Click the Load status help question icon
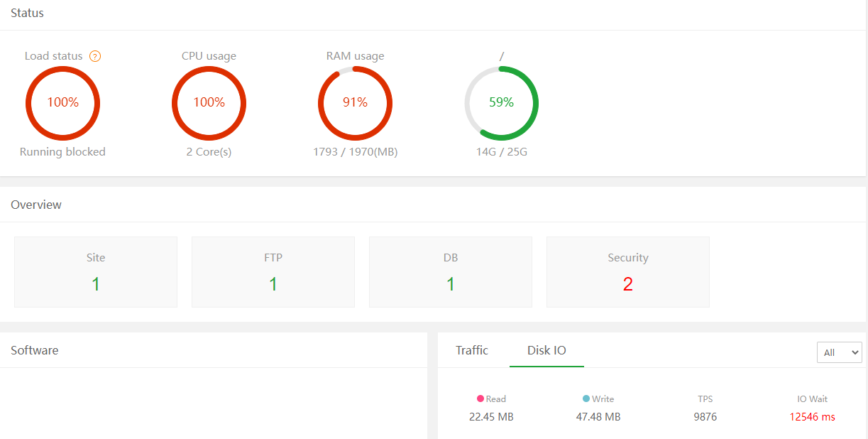The width and height of the screenshot is (868, 439). 95,56
